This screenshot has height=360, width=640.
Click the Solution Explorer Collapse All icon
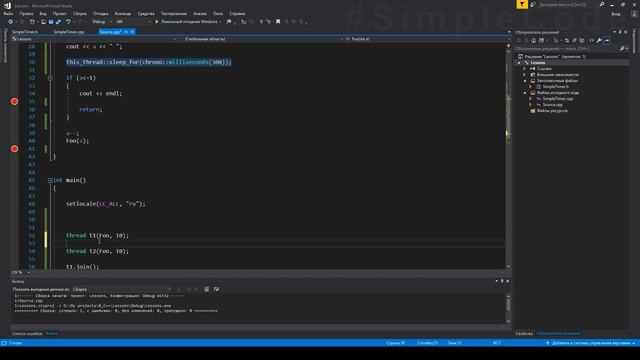tap(574, 40)
